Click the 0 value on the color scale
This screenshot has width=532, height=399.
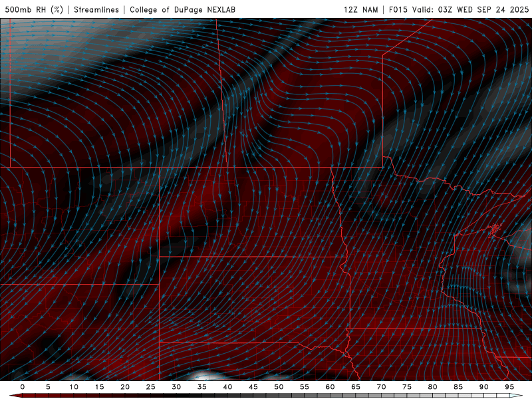(x=23, y=387)
